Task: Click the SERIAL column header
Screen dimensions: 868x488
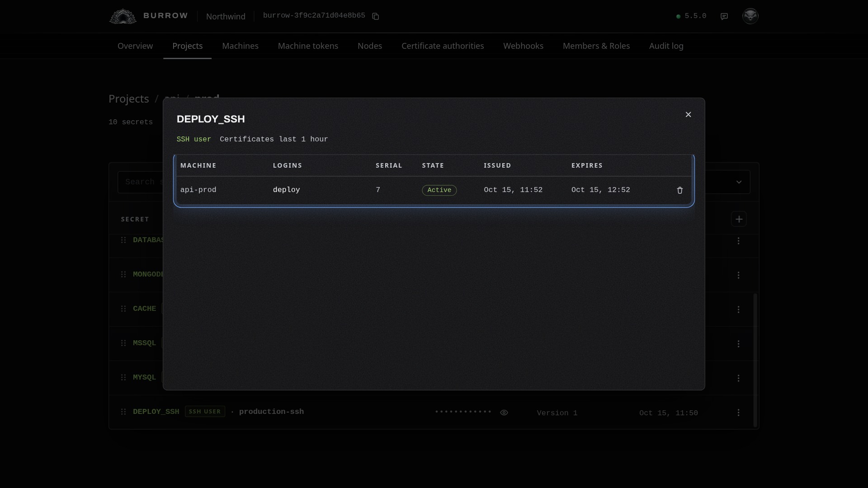Action: point(389,165)
